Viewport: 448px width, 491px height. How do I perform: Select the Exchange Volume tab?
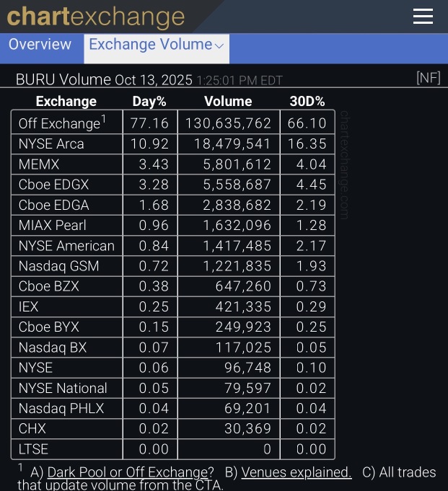[157, 48]
